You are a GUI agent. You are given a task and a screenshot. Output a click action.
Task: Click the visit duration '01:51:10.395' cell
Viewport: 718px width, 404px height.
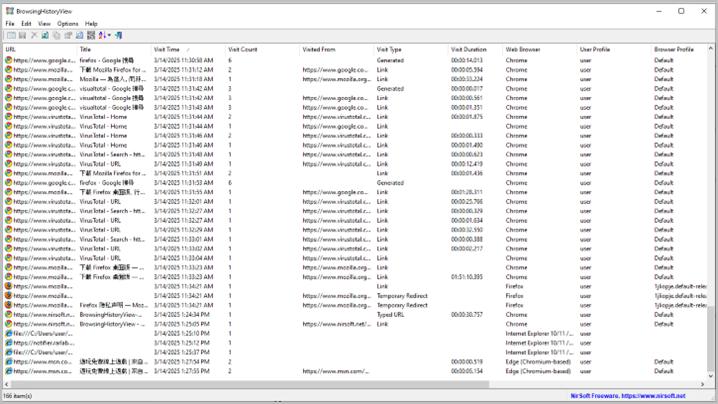[467, 277]
